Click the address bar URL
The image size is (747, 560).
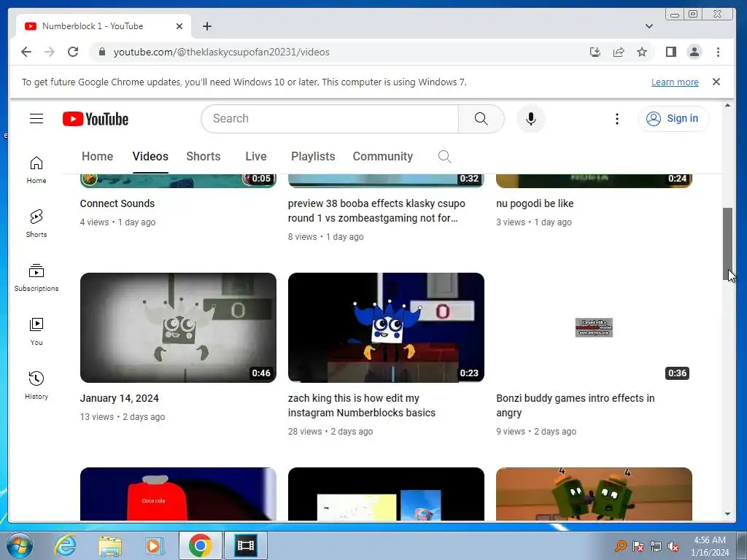pos(222,52)
